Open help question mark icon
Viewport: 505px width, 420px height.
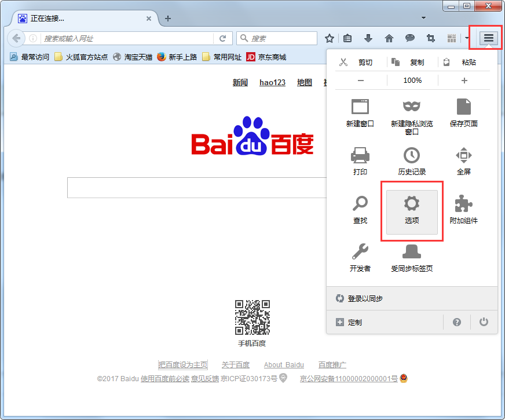(457, 322)
